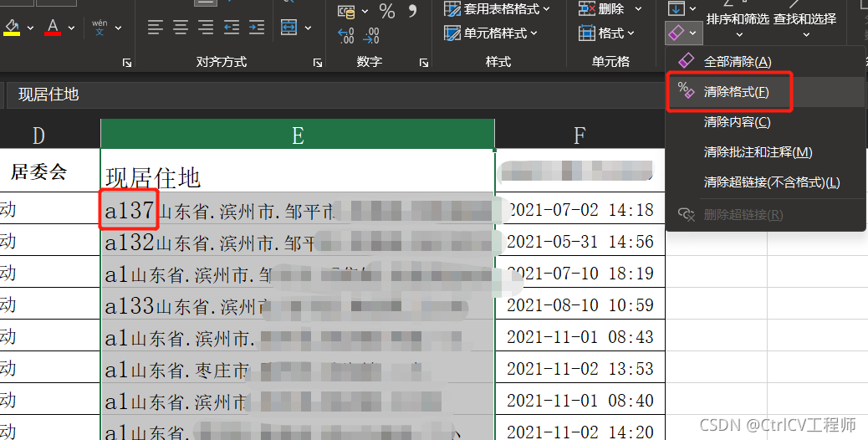The image size is (868, 440).
Task: Open 对齐方式 dialog launcher
Action: click(318, 63)
